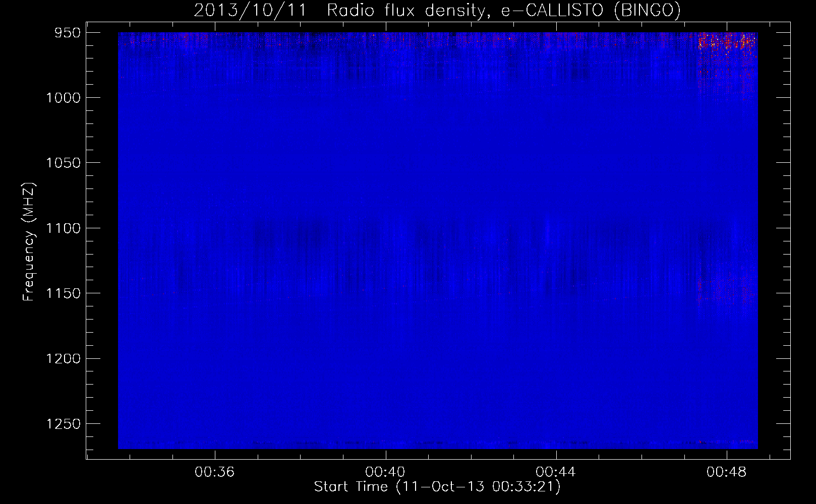816x504 pixels.
Task: Click the 'Start Time (11-Oct-13 00:33:21)' label
Action: pyautogui.click(x=437, y=487)
